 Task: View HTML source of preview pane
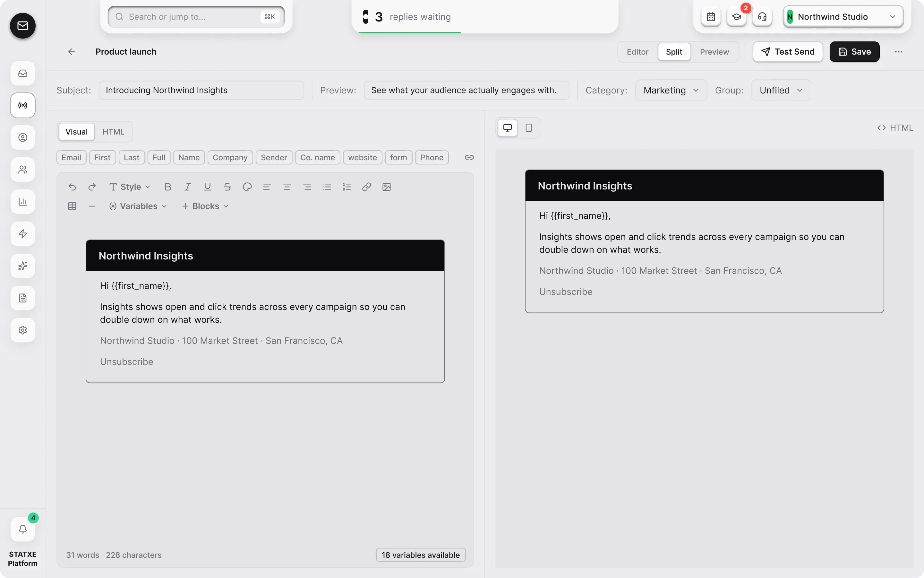coord(895,128)
